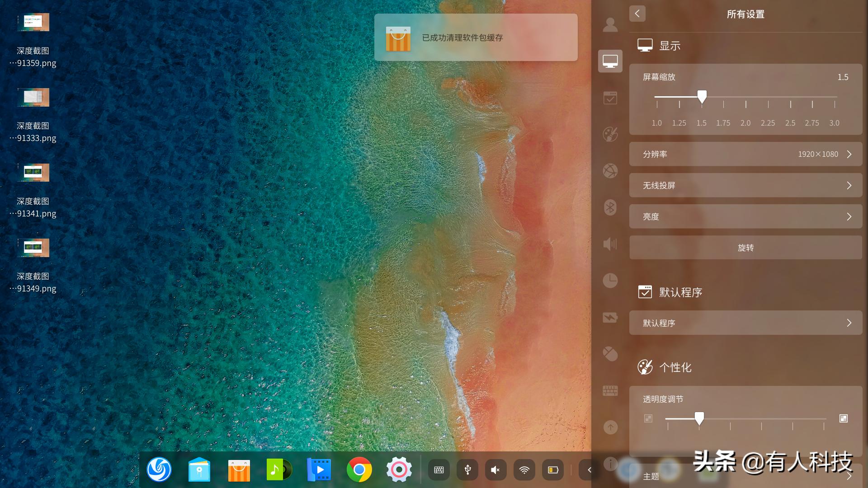This screenshot has height=488, width=868.
Task: Open the 默认程序 list entry
Action: pos(745,323)
